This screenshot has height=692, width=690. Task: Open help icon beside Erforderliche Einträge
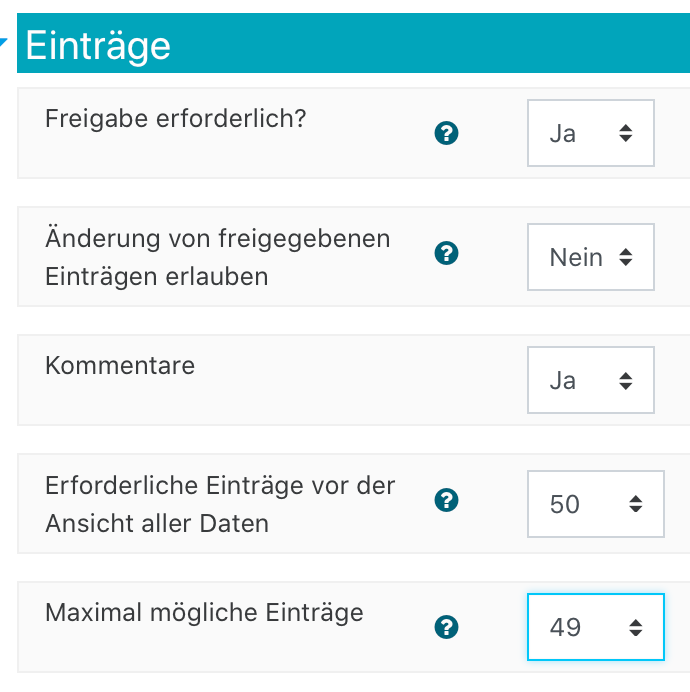point(446,500)
